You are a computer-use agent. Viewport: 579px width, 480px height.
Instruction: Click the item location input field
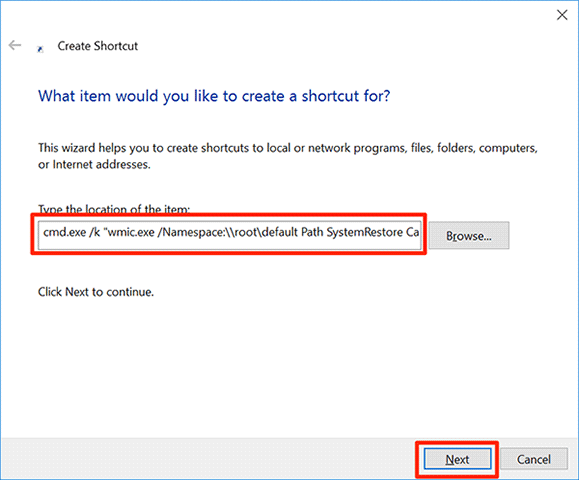click(x=229, y=234)
